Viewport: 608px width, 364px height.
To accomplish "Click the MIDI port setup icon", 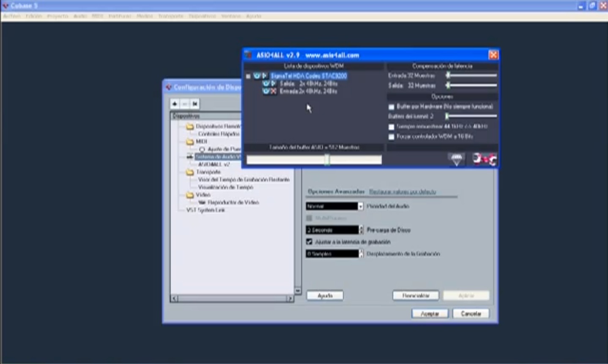I will click(202, 149).
